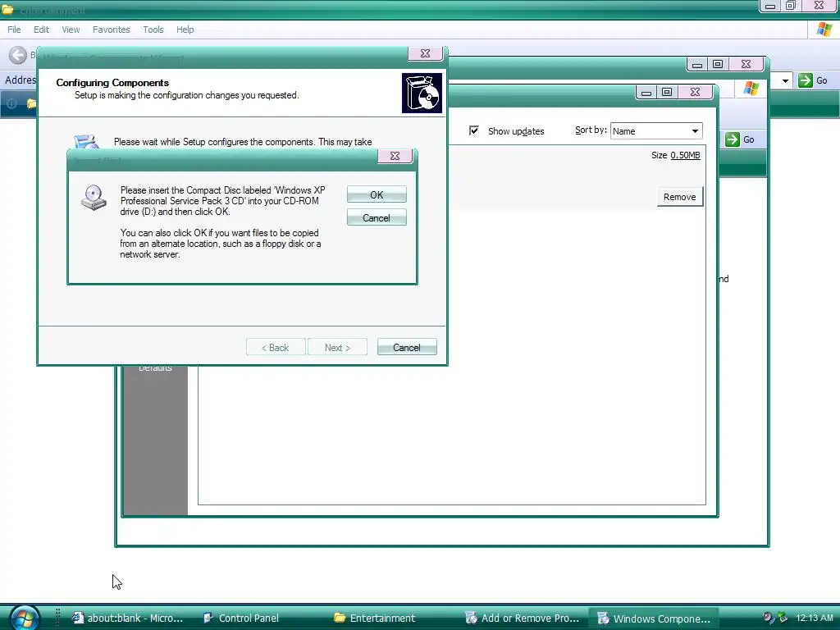Click the disabled Back button in the wizard
This screenshot has width=840, height=630.
click(276, 347)
